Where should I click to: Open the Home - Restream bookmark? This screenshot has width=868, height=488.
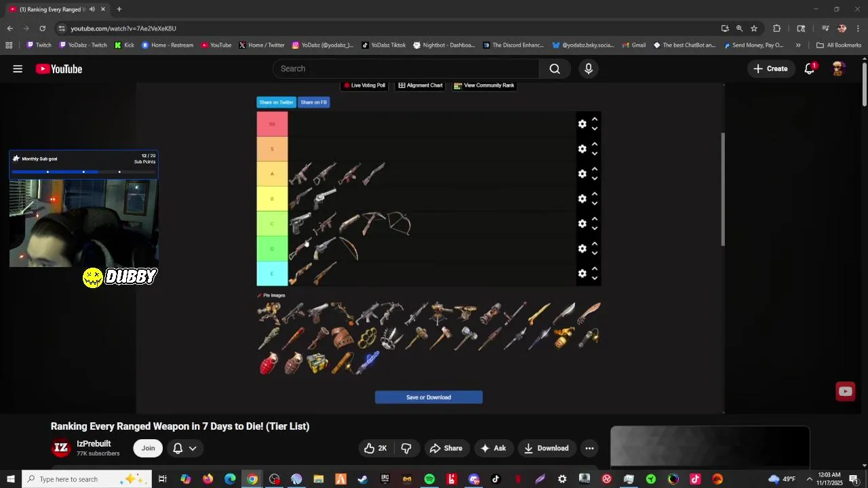(x=167, y=45)
